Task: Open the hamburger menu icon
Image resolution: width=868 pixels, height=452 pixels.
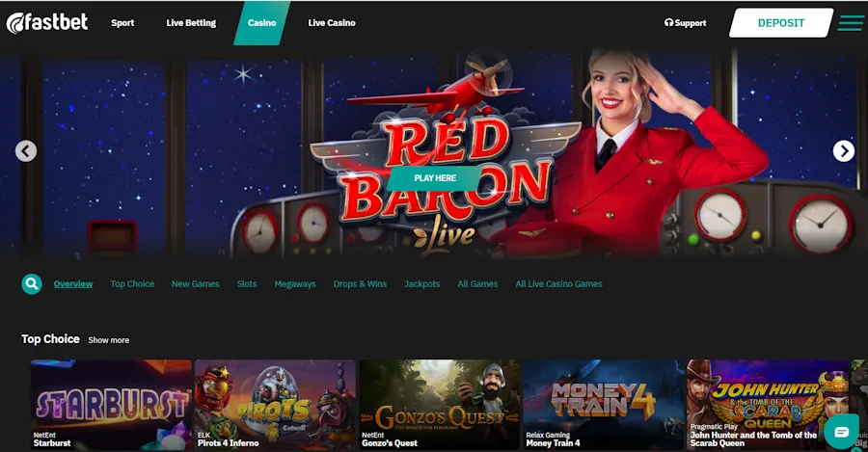Action: click(851, 23)
